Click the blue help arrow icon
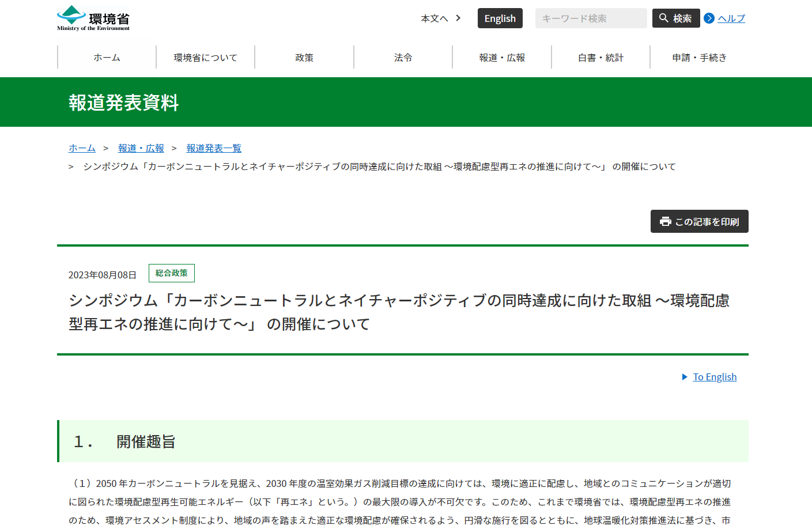The height and width of the screenshot is (529, 812). coord(709,18)
